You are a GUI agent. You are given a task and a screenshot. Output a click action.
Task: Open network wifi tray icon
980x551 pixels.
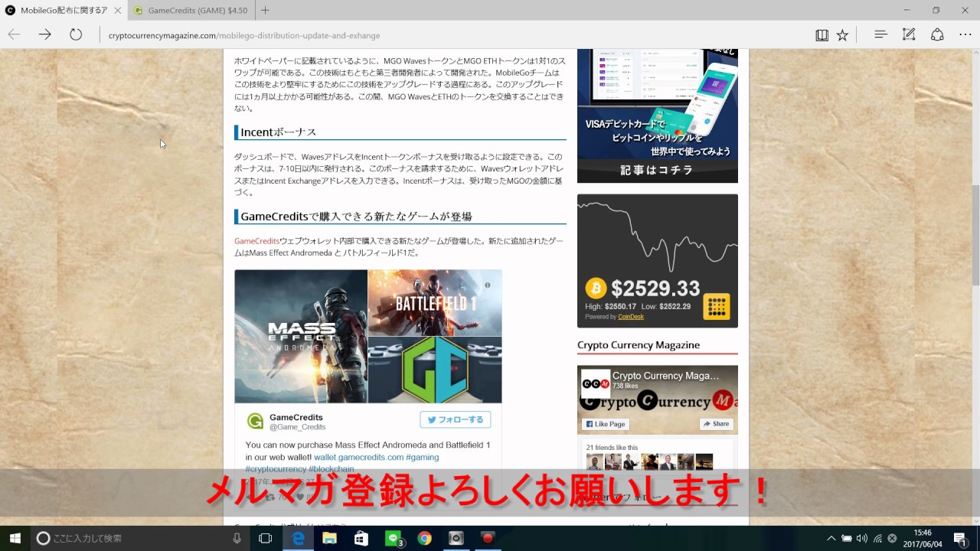(x=877, y=538)
